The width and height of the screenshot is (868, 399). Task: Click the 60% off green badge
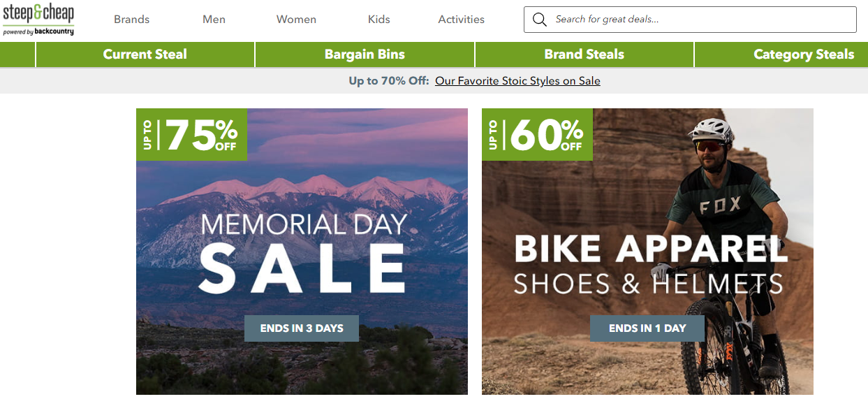[x=537, y=134]
